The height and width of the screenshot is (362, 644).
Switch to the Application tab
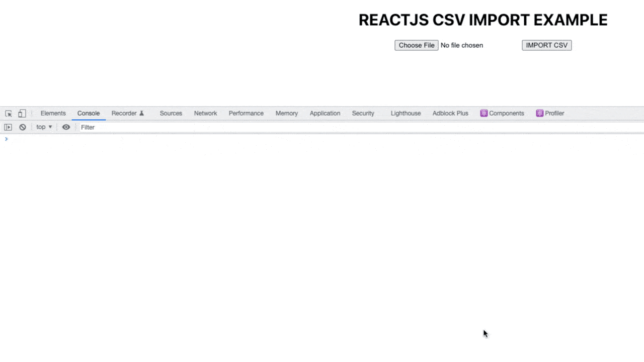pos(325,113)
